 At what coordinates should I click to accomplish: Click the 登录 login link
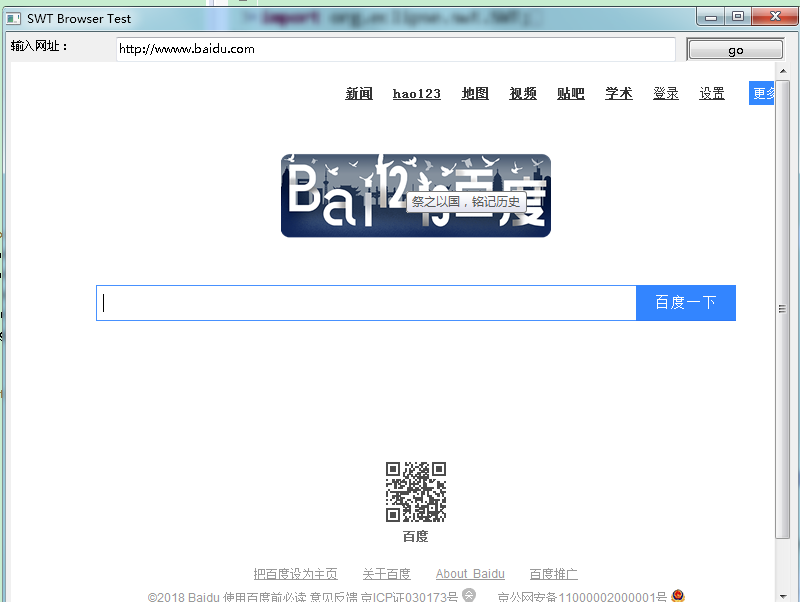point(666,93)
